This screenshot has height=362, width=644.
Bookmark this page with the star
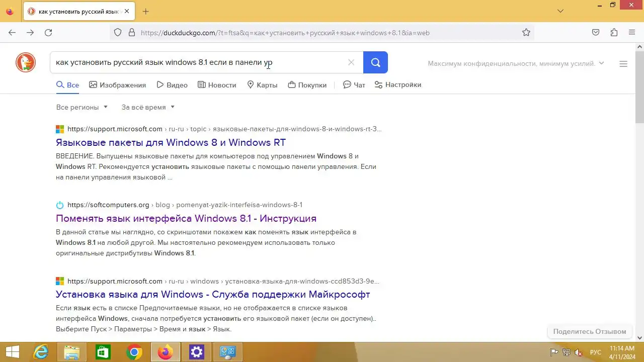tap(526, 33)
